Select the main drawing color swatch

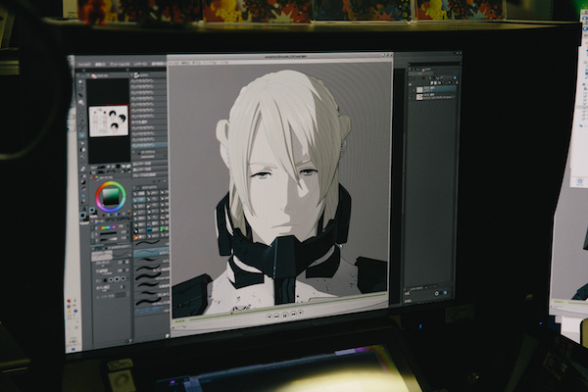pyautogui.click(x=82, y=216)
